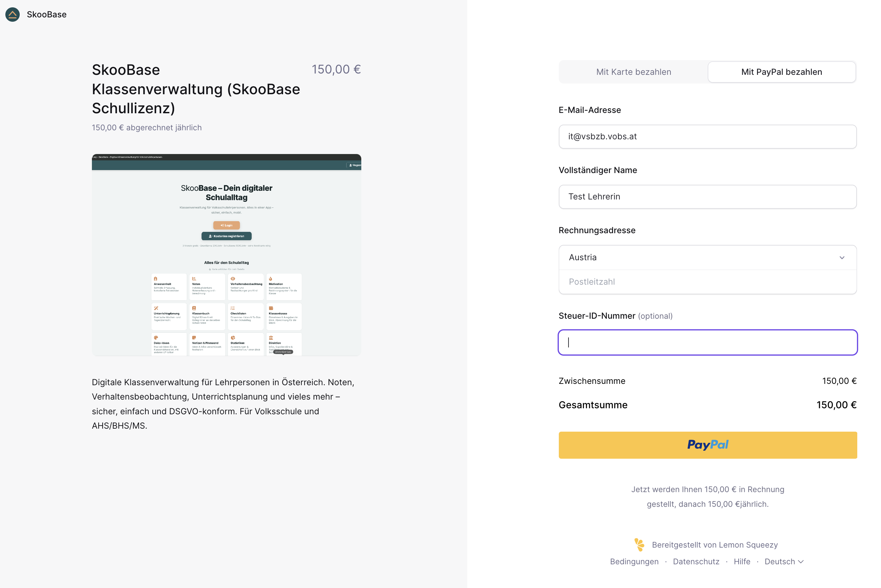Expand the Deutsch language selector
This screenshot has height=588, width=881.
point(784,561)
